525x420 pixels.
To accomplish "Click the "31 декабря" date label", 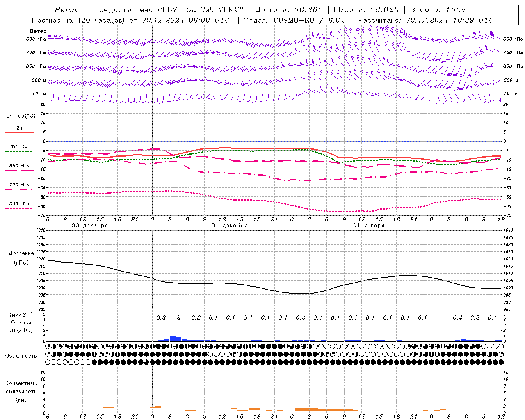I will pyautogui.click(x=229, y=226).
